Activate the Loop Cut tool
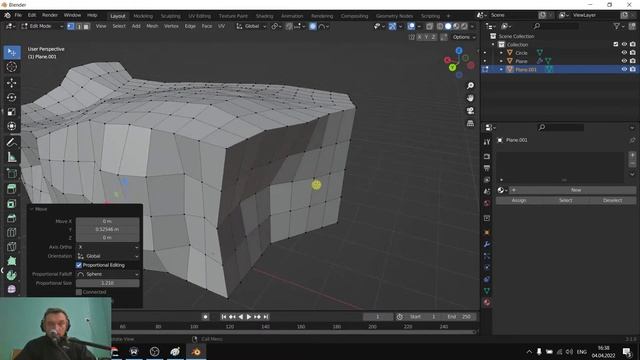Screen dimensions: 640x360 click(11, 232)
